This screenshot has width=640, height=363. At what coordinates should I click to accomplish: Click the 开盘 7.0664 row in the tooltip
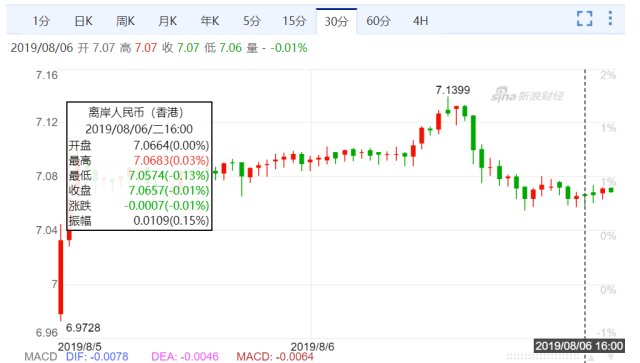pyautogui.click(x=139, y=145)
